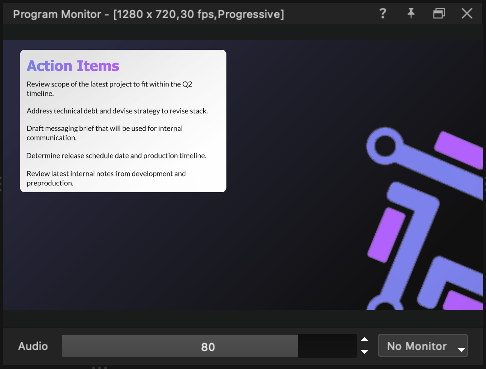Click the Action Items heading in preview
The width and height of the screenshot is (486, 369).
click(73, 66)
